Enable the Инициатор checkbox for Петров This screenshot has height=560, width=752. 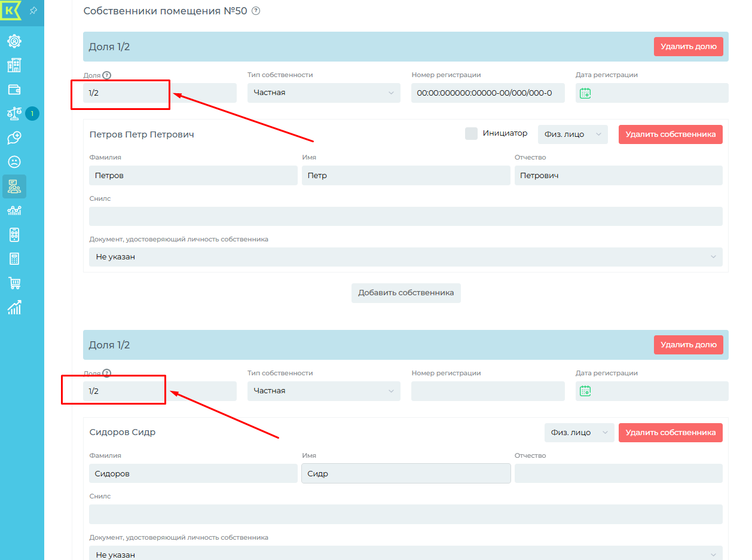click(471, 133)
